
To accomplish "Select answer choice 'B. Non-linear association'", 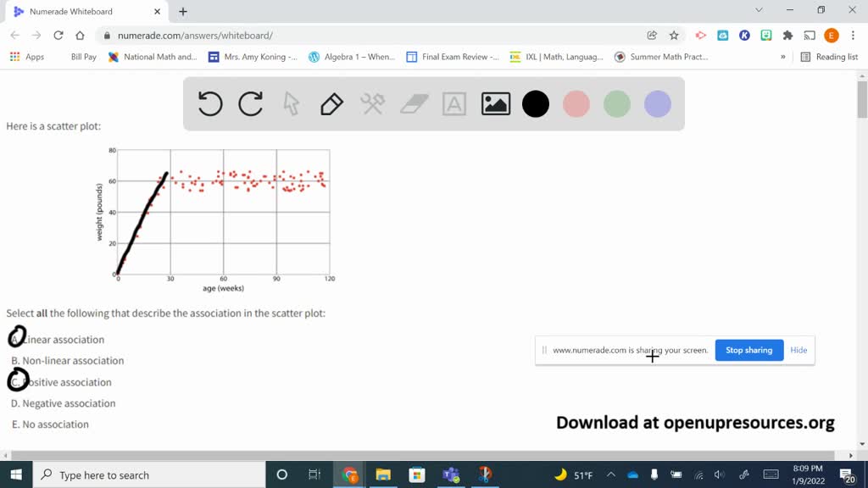I will tap(68, 360).
